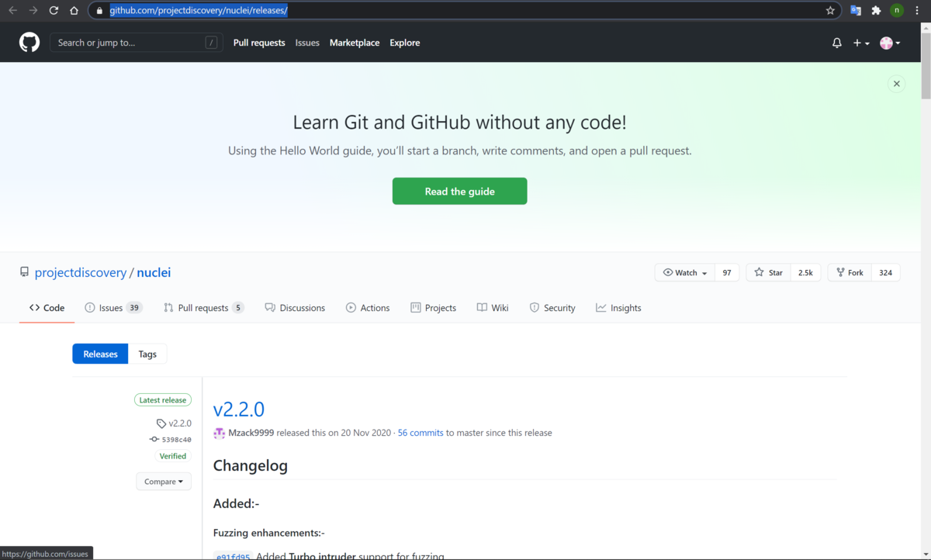Click Pull requests in the top header
The image size is (931, 560).
click(259, 43)
